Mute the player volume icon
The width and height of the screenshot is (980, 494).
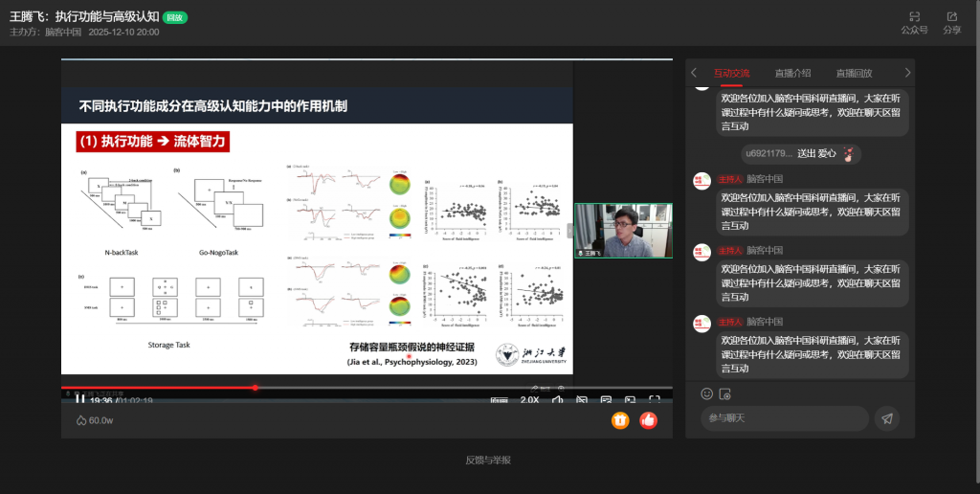coord(557,400)
